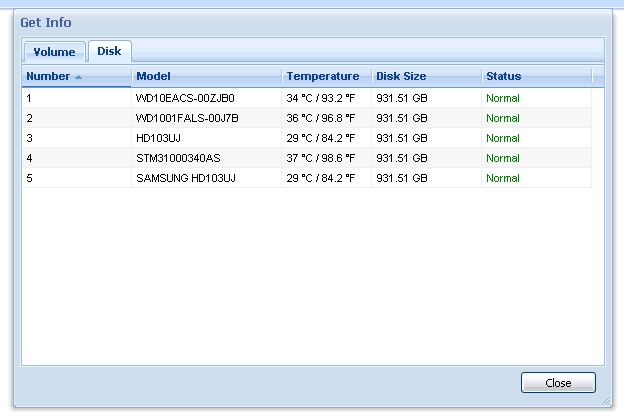Switch to the Volume tab
624x418 pixels.
[55, 52]
